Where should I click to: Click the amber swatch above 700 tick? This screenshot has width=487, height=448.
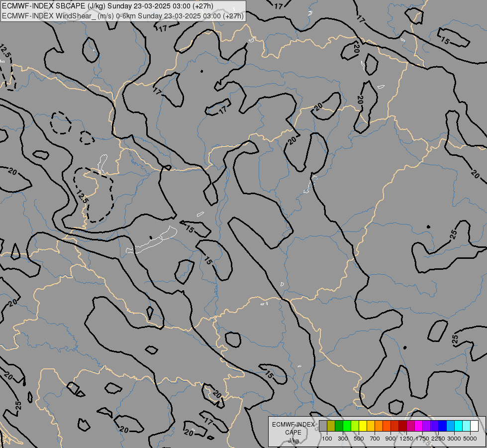tap(371, 426)
